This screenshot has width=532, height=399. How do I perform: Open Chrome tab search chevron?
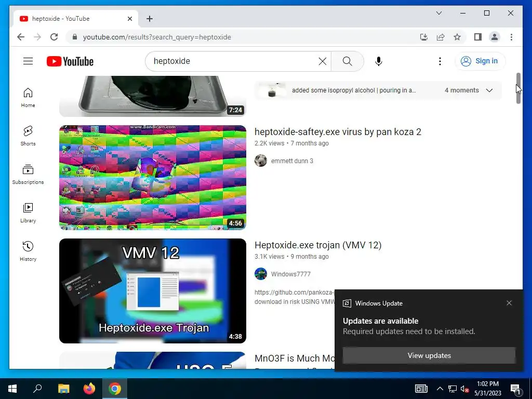438,13
